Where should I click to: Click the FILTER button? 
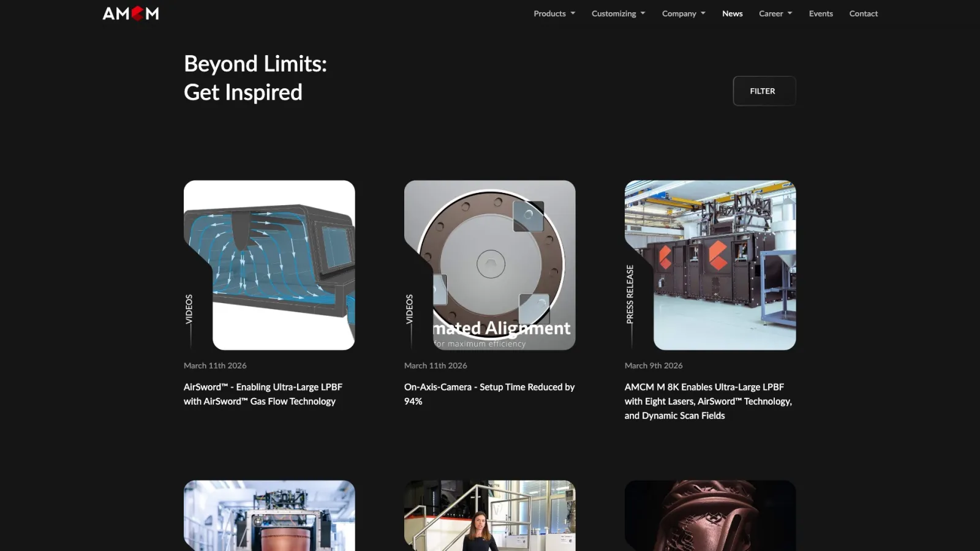(764, 91)
